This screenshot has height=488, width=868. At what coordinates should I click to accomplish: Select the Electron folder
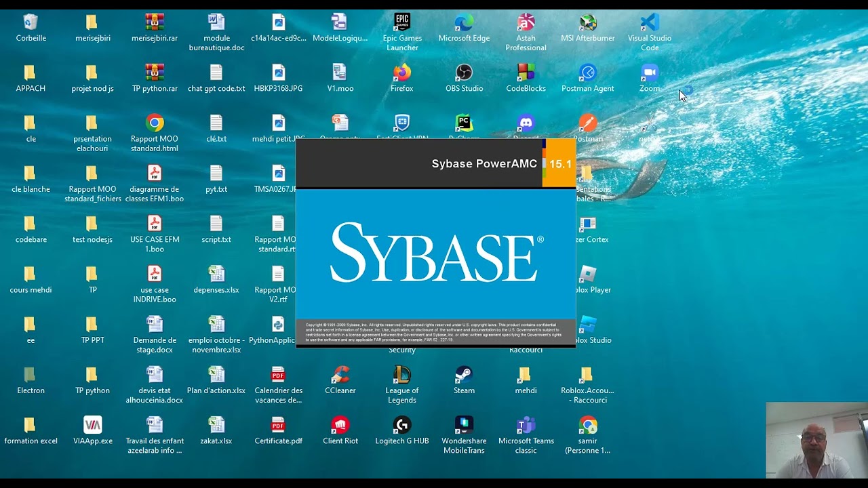(x=31, y=380)
